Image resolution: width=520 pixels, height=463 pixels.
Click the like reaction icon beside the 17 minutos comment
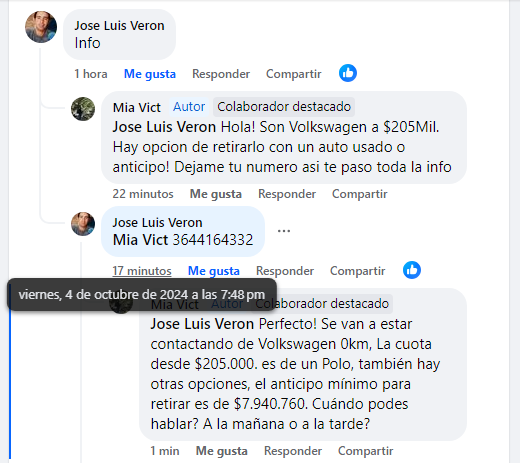click(x=412, y=270)
